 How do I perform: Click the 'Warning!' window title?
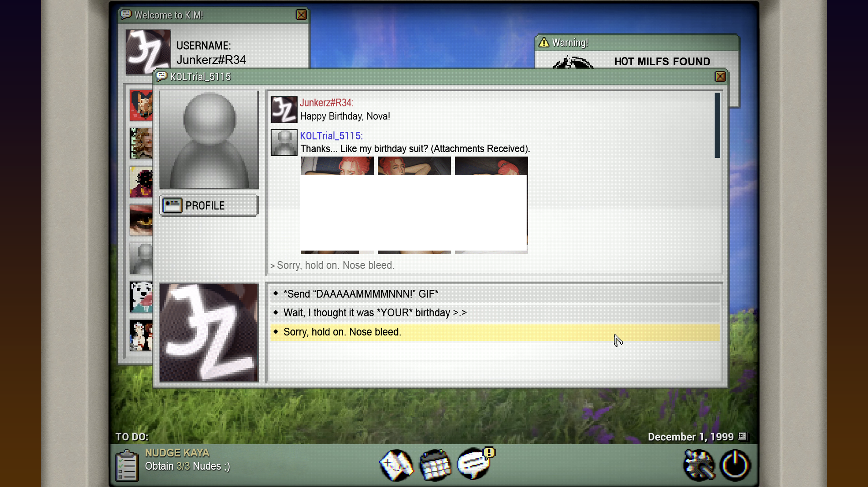tap(570, 42)
